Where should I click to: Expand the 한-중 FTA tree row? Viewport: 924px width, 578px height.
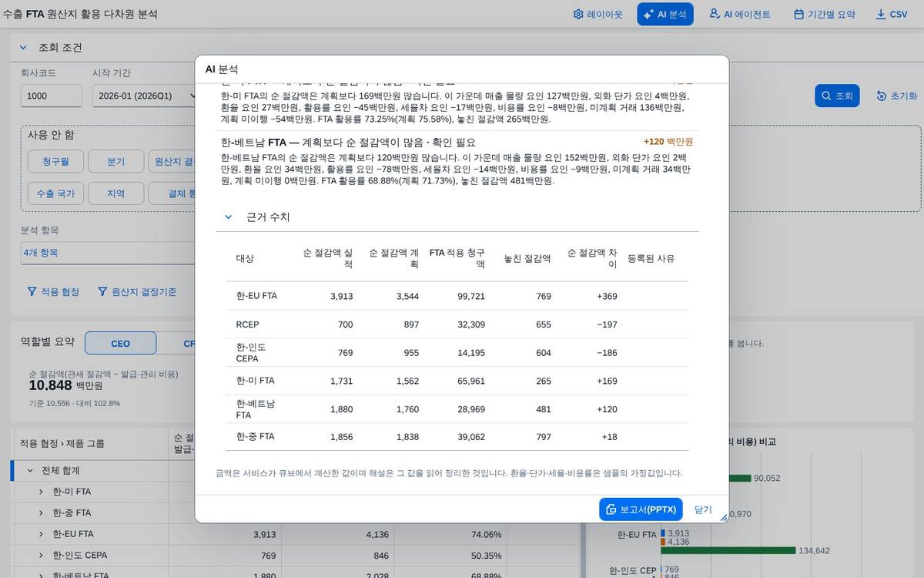42,512
